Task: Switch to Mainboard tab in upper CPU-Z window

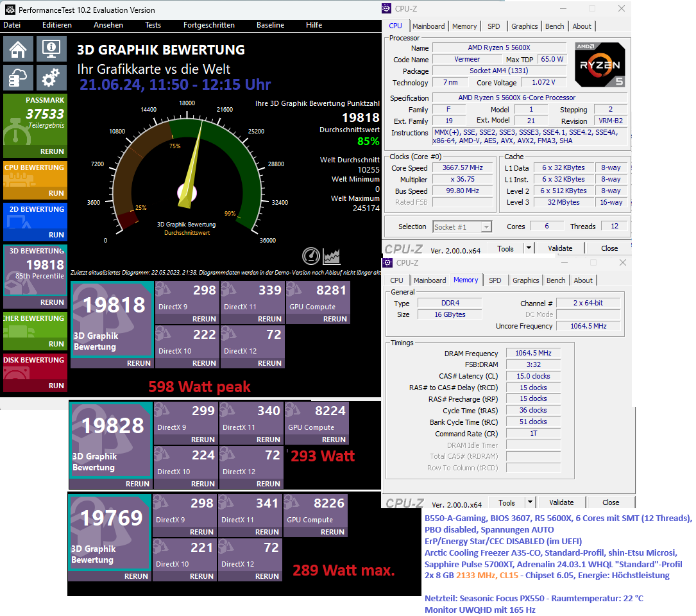Action: point(429,26)
